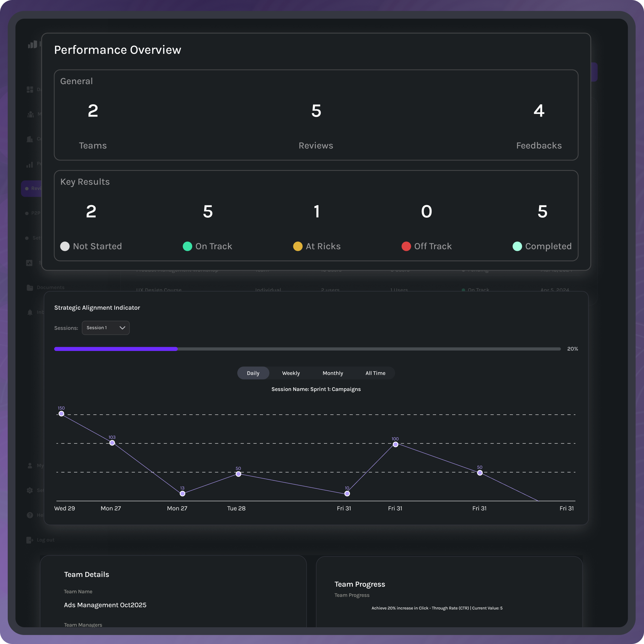644x644 pixels.
Task: Open the Performance bar chart icon
Action: click(x=30, y=164)
